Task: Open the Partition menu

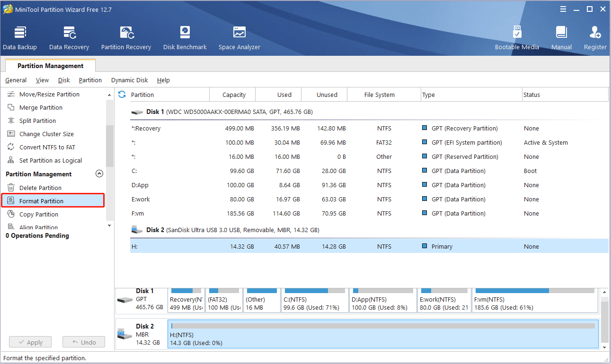Action: tap(90, 80)
